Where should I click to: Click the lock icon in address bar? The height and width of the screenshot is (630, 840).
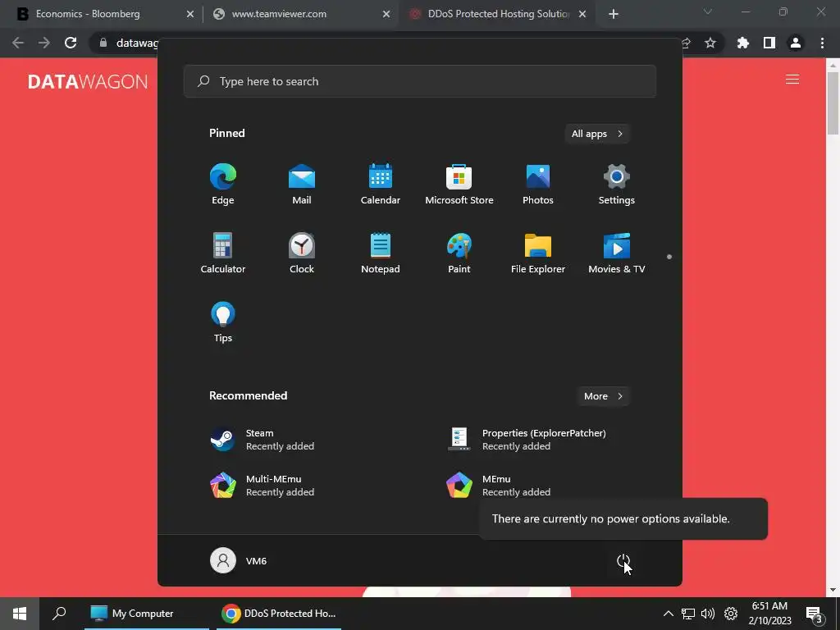click(103, 43)
